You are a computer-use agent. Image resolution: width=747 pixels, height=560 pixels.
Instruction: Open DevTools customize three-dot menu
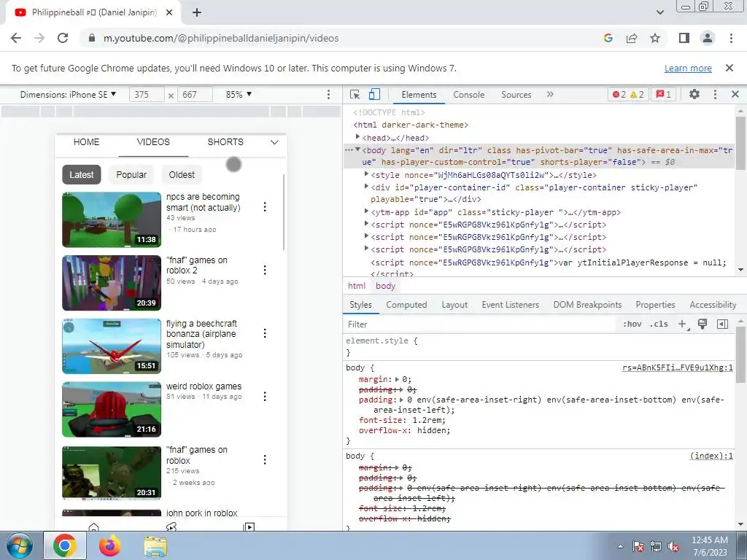(x=715, y=94)
